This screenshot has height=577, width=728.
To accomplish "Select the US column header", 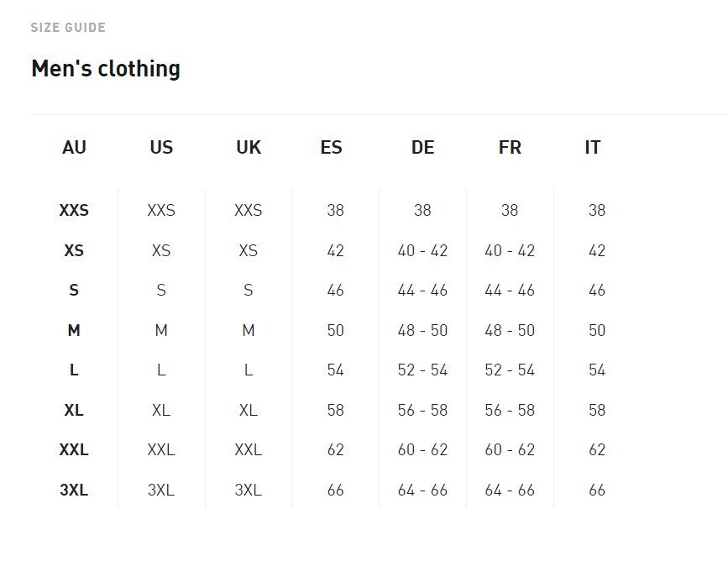I will 161,147.
